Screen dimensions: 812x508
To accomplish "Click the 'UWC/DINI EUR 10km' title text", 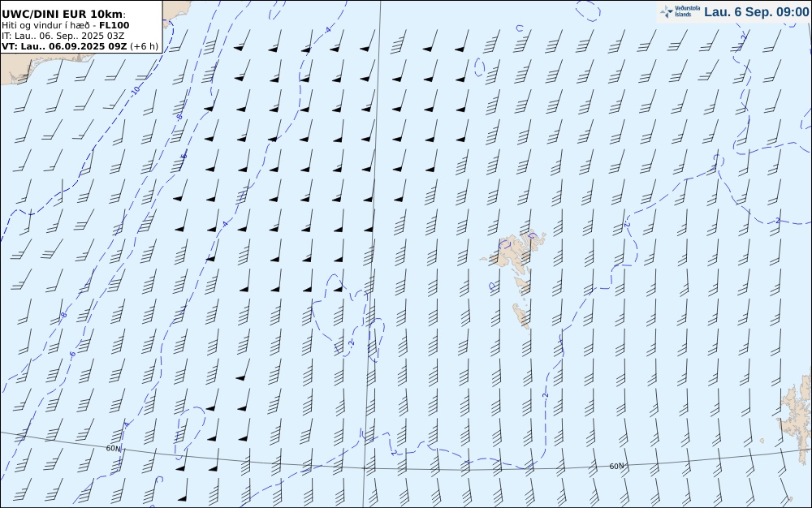I will (x=63, y=14).
